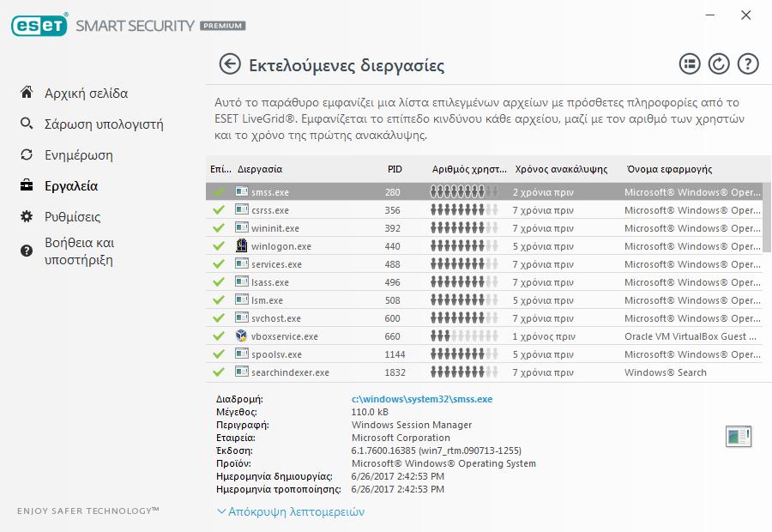Click the help icon beside Βοήθεια και υποστήριξη
The image size is (772, 532).
click(x=27, y=251)
